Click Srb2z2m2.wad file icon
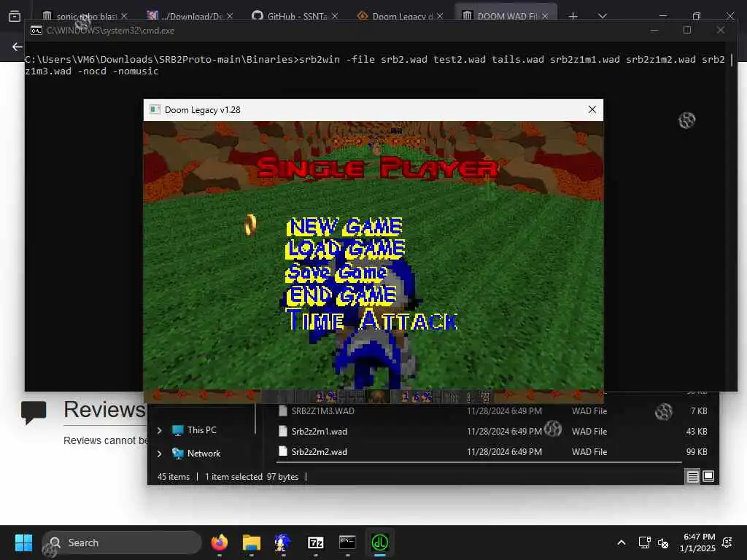The image size is (747, 560). coord(283,451)
